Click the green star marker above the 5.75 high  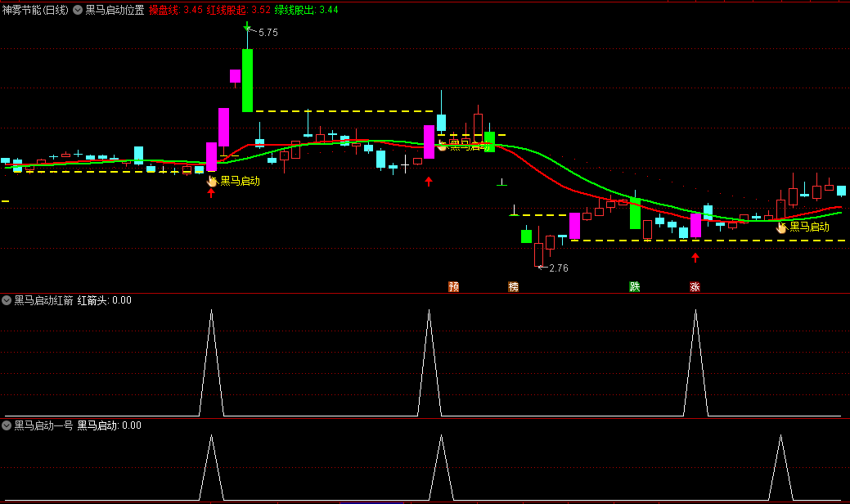(x=247, y=26)
